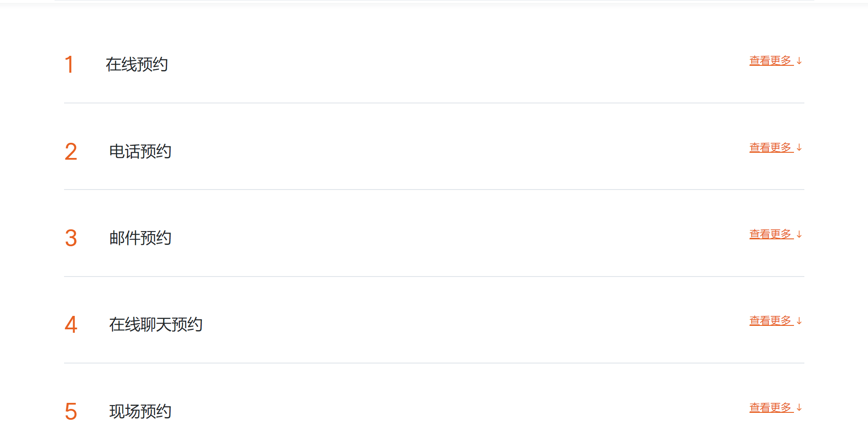The width and height of the screenshot is (868, 431).
Task: Click the orange number 5
Action: (71, 412)
